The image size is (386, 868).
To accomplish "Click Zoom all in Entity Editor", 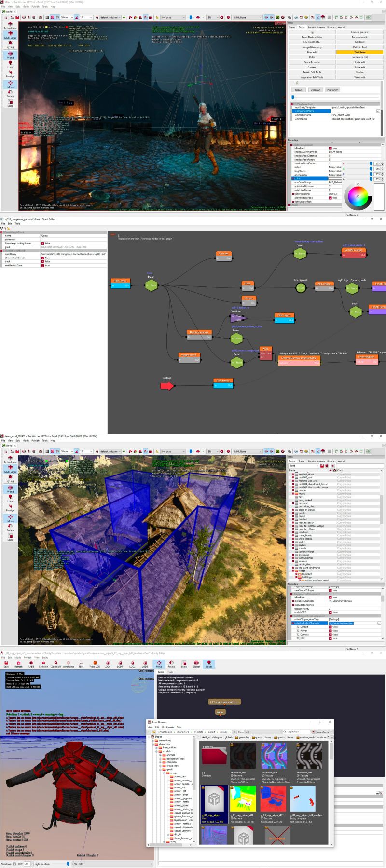I will click(56, 665).
